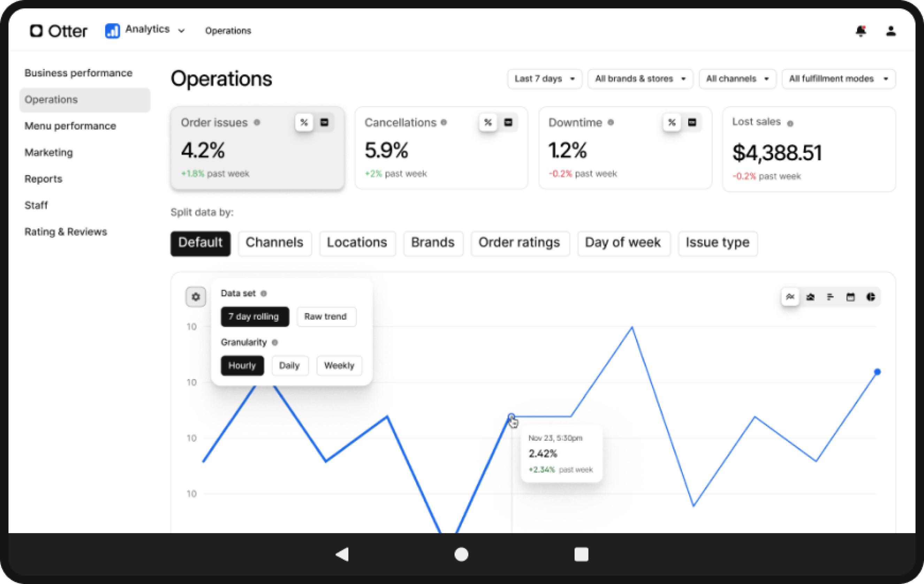Screen dimensions: 924x584
Task: Open Menu performance in sidebar
Action: coord(70,126)
